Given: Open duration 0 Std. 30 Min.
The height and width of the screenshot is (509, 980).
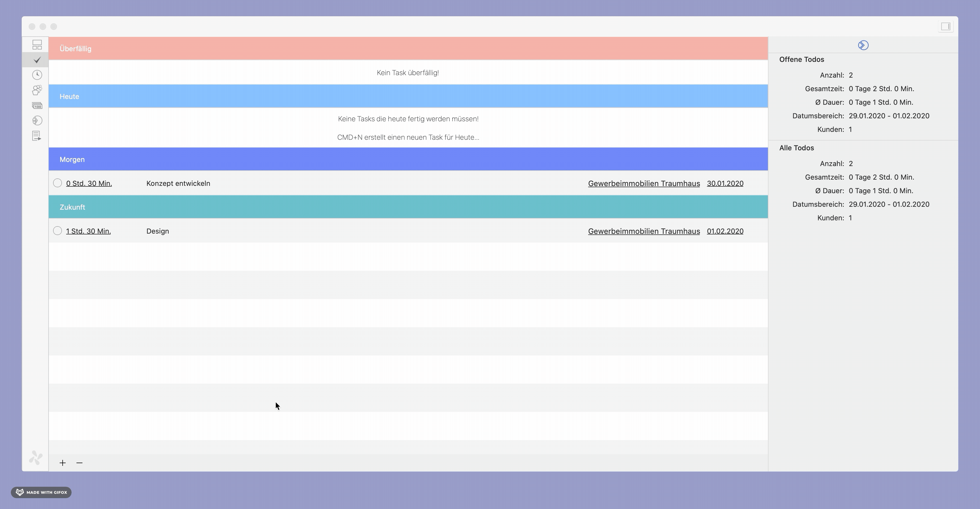Looking at the screenshot, I should [89, 183].
